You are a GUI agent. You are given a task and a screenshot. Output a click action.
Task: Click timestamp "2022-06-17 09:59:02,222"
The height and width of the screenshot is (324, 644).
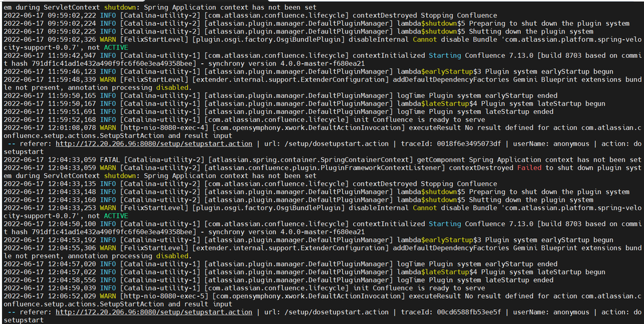point(50,15)
